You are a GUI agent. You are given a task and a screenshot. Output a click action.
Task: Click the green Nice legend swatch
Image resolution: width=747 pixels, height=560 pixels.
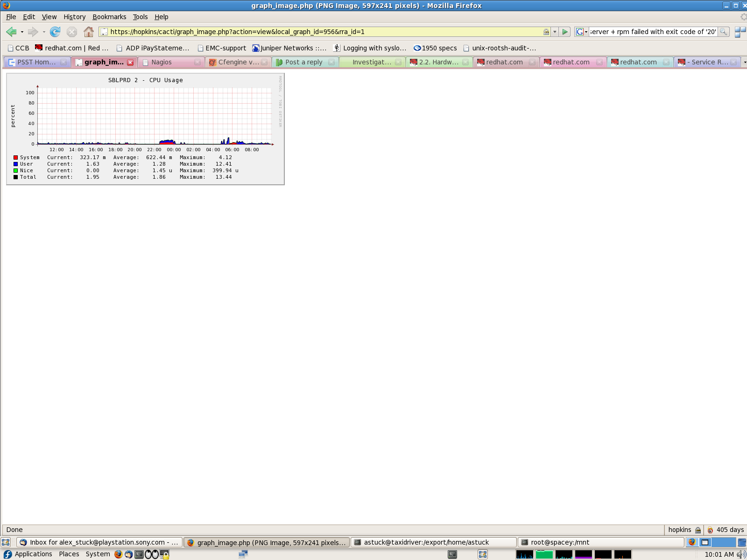[x=15, y=171]
